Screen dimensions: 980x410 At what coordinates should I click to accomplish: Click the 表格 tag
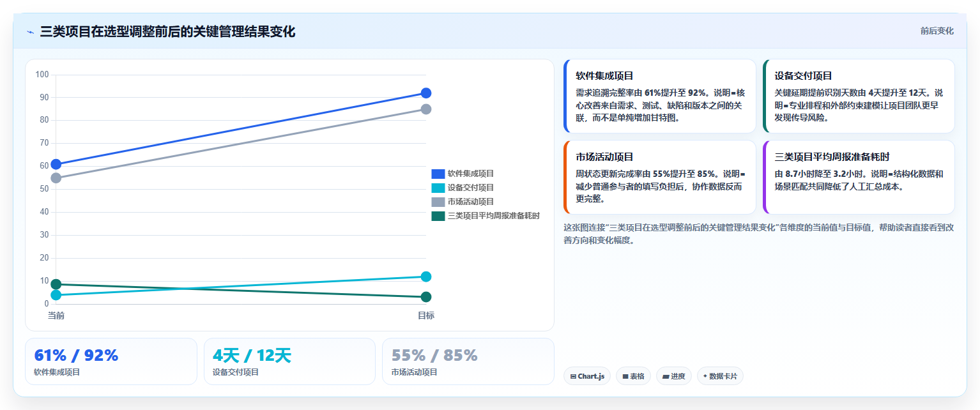tap(633, 376)
